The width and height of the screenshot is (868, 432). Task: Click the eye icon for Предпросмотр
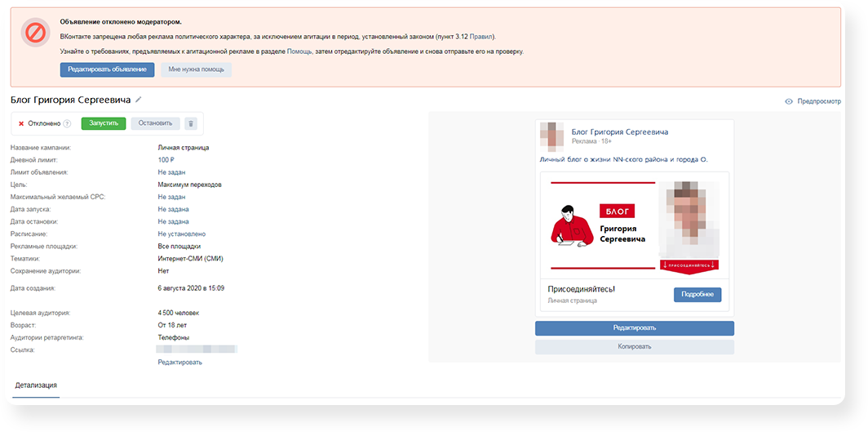click(x=788, y=102)
